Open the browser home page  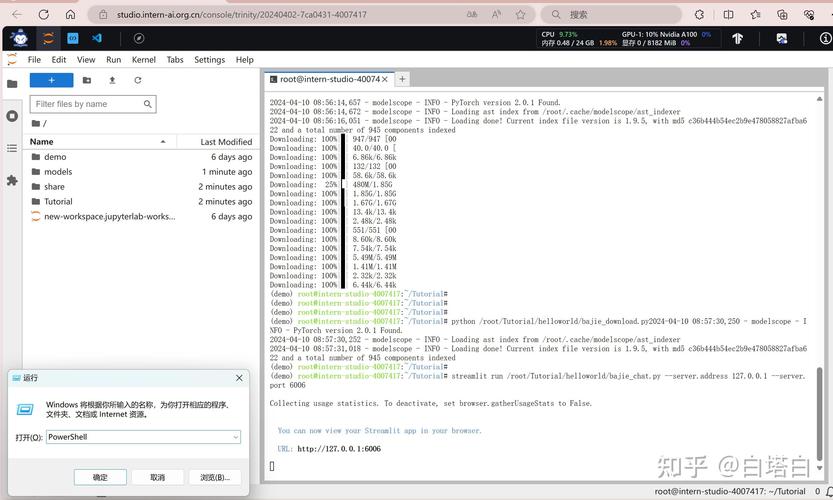70,14
